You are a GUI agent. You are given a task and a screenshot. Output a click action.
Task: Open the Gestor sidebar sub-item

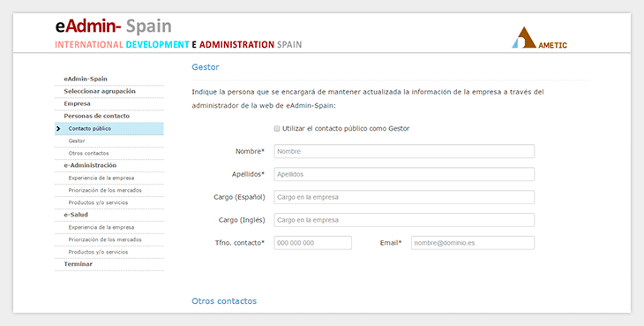[77, 141]
